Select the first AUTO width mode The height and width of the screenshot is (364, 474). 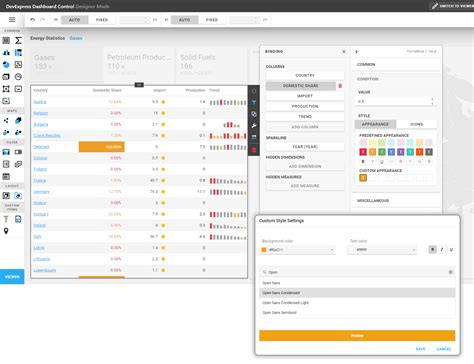(x=75, y=20)
